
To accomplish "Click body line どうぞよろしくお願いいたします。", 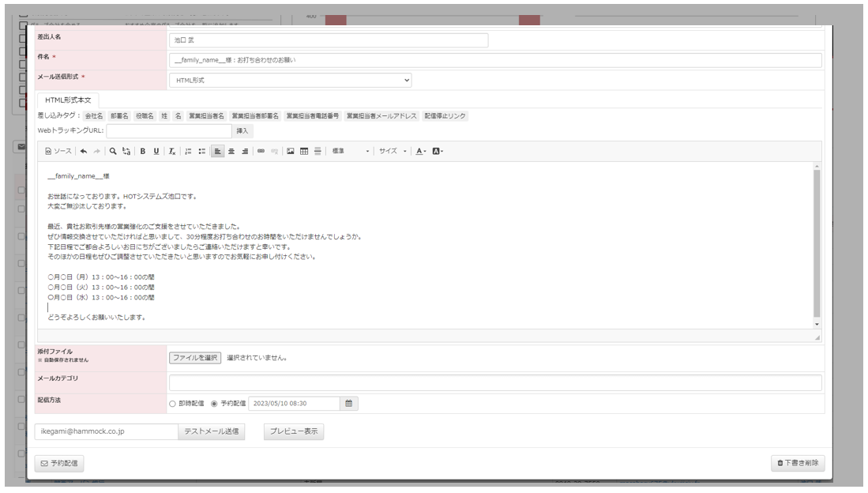I will click(x=96, y=318).
